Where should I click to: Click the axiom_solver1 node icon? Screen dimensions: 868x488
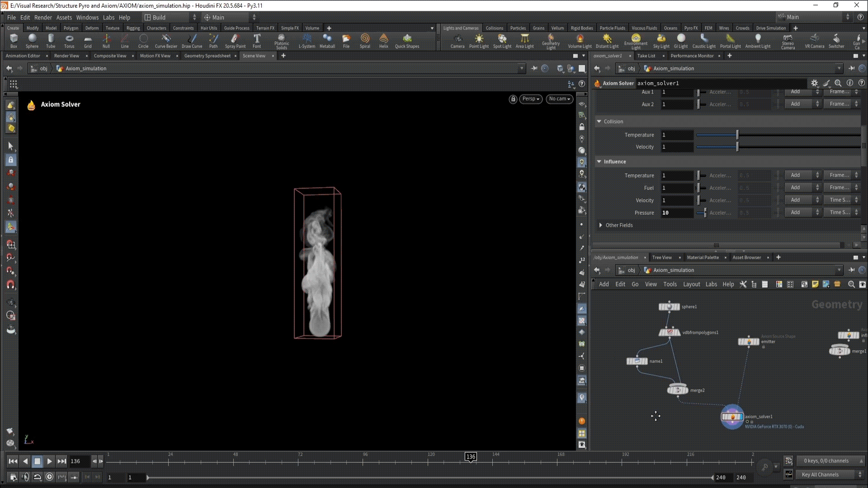(x=732, y=417)
